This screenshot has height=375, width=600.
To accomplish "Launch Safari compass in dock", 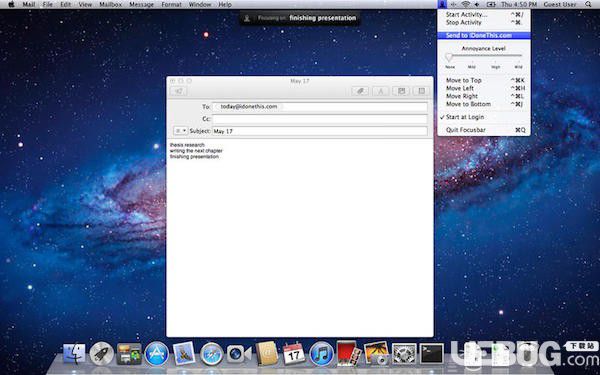I will click(212, 354).
